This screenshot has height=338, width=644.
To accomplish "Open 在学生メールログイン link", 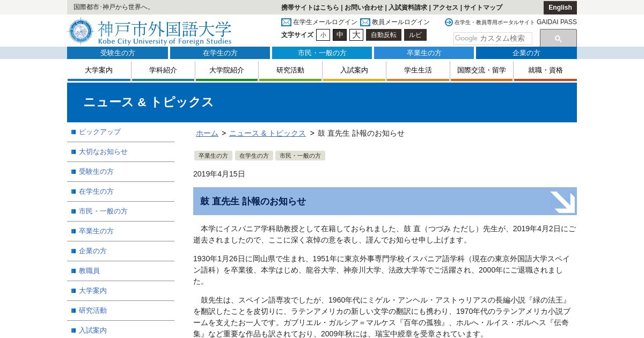I will tap(325, 22).
